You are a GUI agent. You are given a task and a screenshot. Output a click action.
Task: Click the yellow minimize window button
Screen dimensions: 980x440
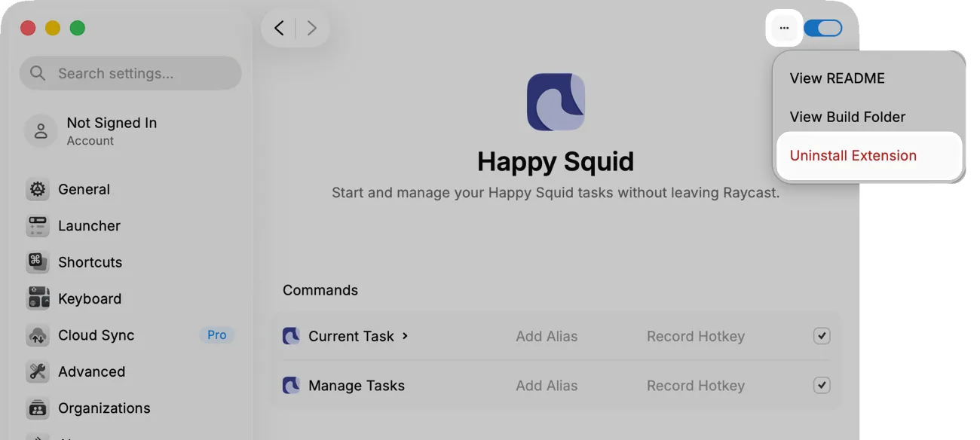point(53,29)
